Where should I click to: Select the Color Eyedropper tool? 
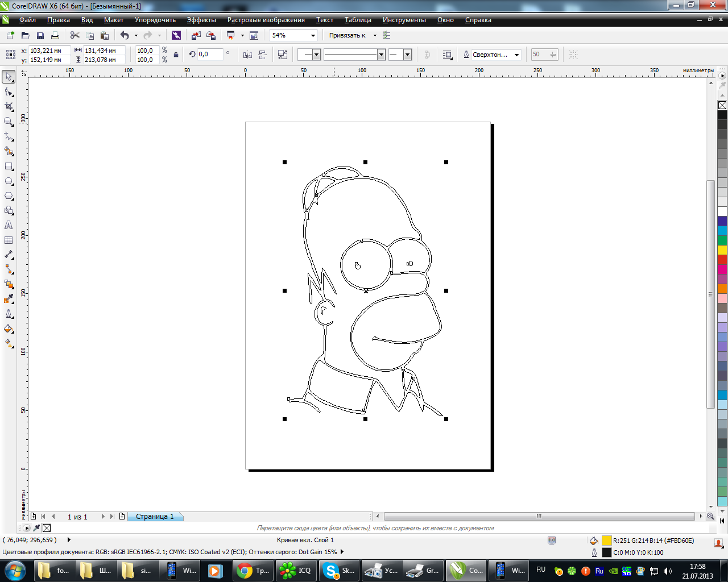pos(9,299)
